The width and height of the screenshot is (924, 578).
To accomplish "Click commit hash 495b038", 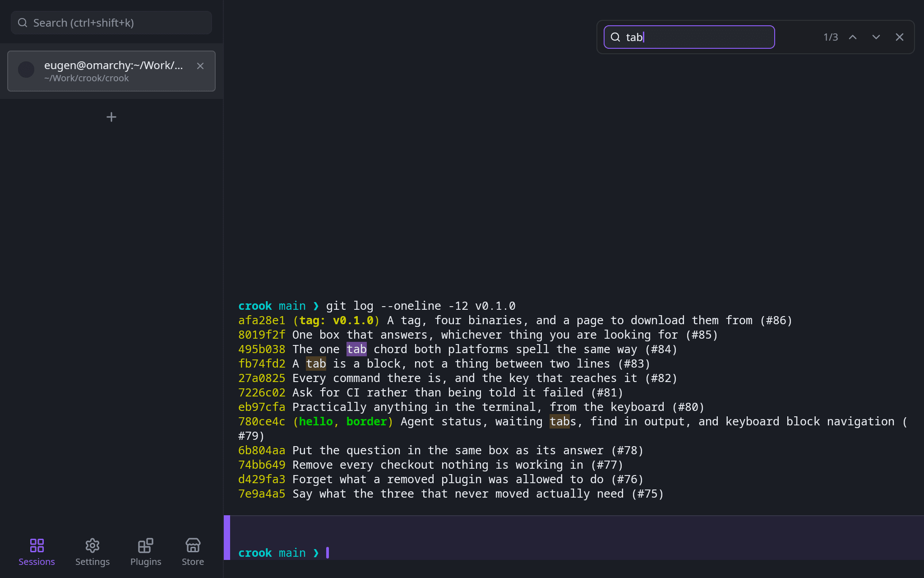I will tap(262, 349).
